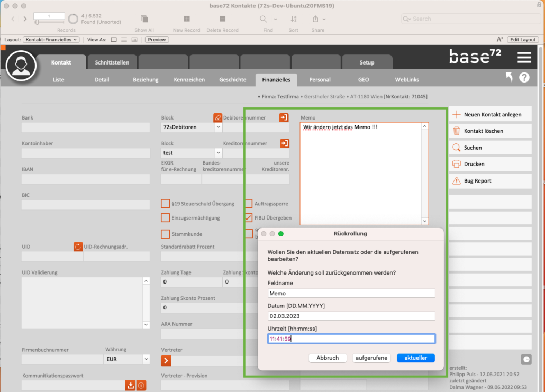Switch to the Kennzeichen sub-tab
Image resolution: width=545 pixels, height=392 pixels.
coord(189,79)
